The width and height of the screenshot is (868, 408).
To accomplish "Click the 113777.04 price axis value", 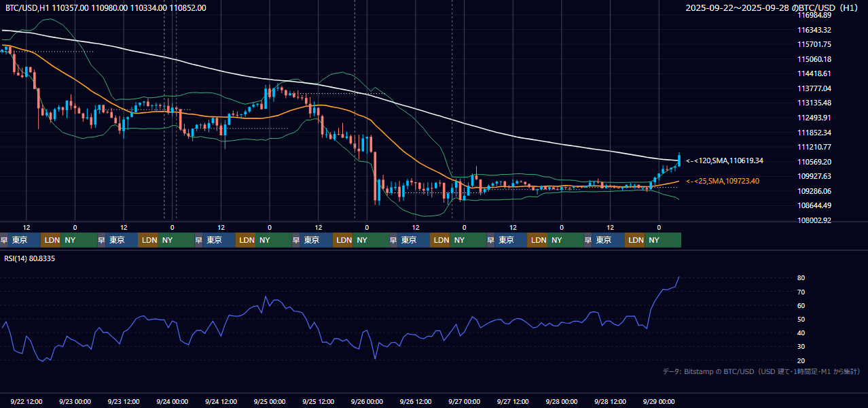I will point(814,88).
